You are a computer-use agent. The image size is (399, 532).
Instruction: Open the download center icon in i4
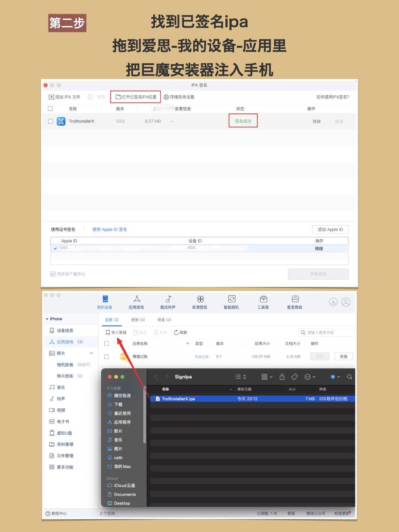[x=333, y=302]
